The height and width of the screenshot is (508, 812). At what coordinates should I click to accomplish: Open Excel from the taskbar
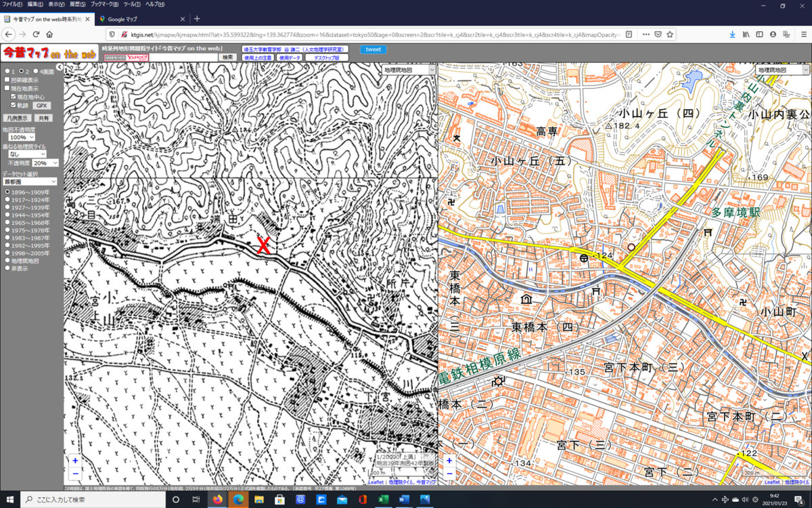[382, 499]
